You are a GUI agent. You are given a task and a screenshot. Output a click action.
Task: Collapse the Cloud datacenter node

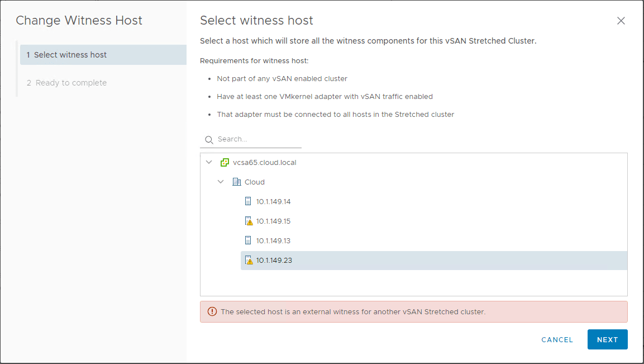(x=221, y=182)
